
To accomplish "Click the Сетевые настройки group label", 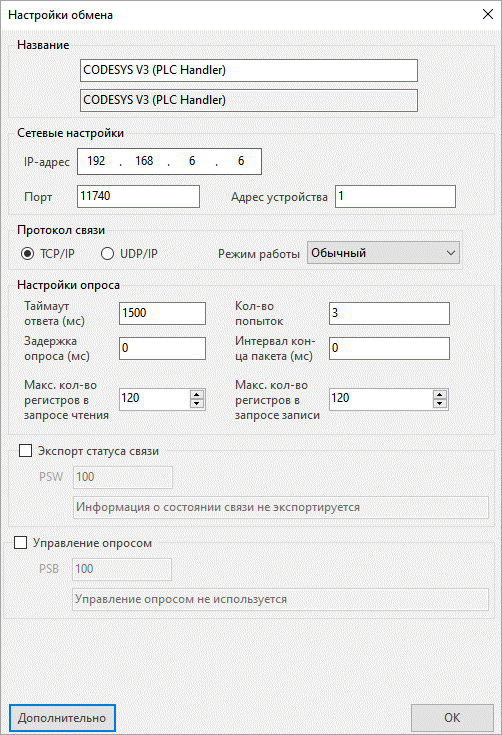I will tap(70, 133).
